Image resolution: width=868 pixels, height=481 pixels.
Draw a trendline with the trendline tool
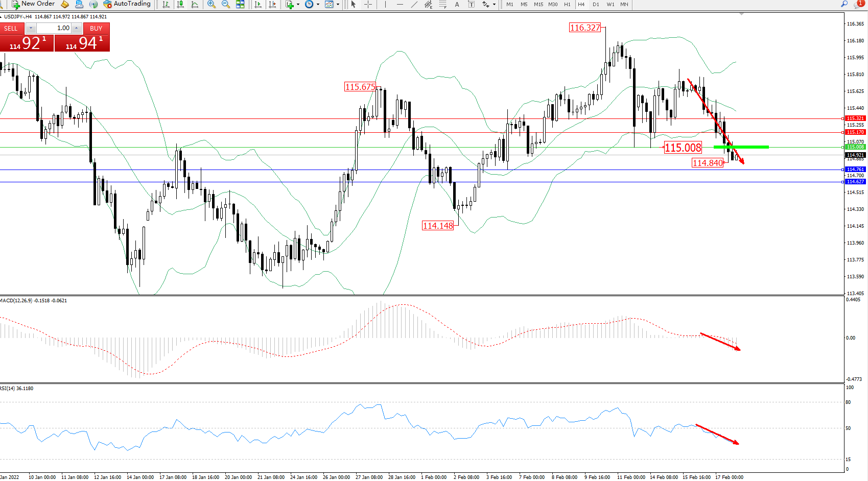coord(414,4)
